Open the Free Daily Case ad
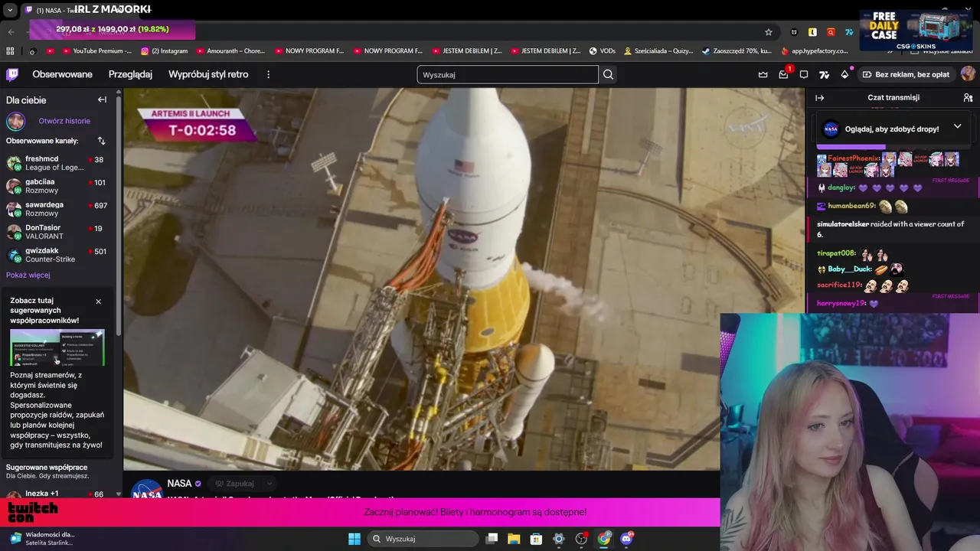980x551 pixels. (x=916, y=30)
